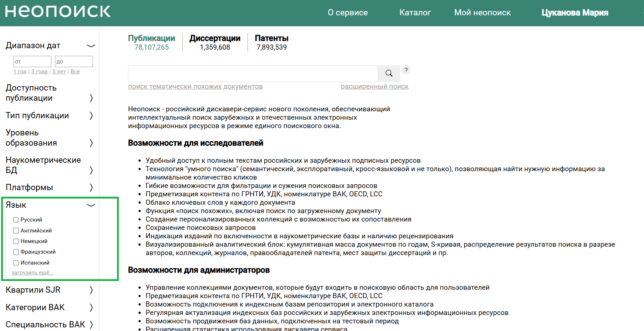
Task: Focus the от date input field
Action: [32, 61]
